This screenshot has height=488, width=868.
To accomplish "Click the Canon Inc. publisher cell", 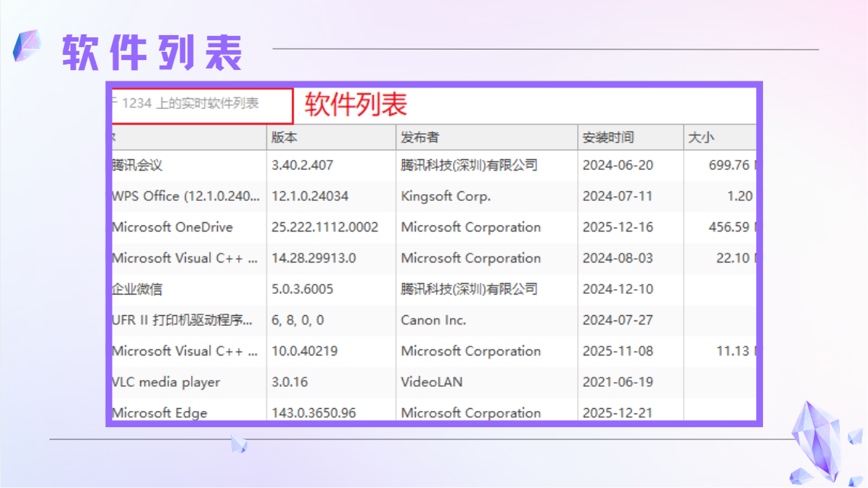I will tap(433, 320).
